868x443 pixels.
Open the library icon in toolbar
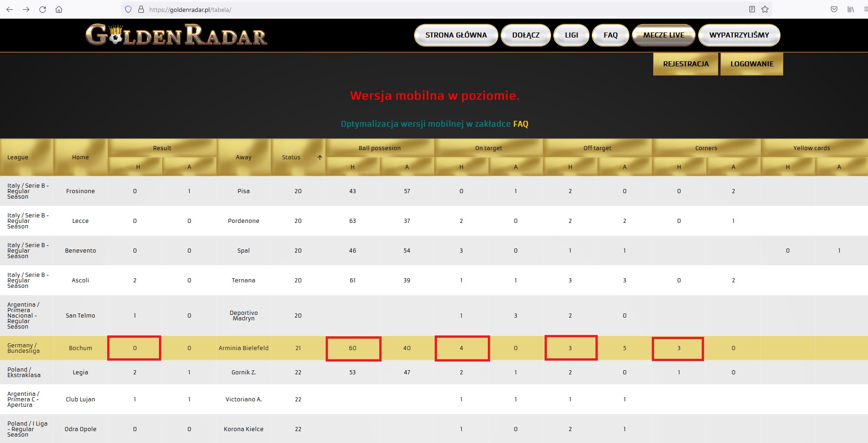tap(851, 9)
